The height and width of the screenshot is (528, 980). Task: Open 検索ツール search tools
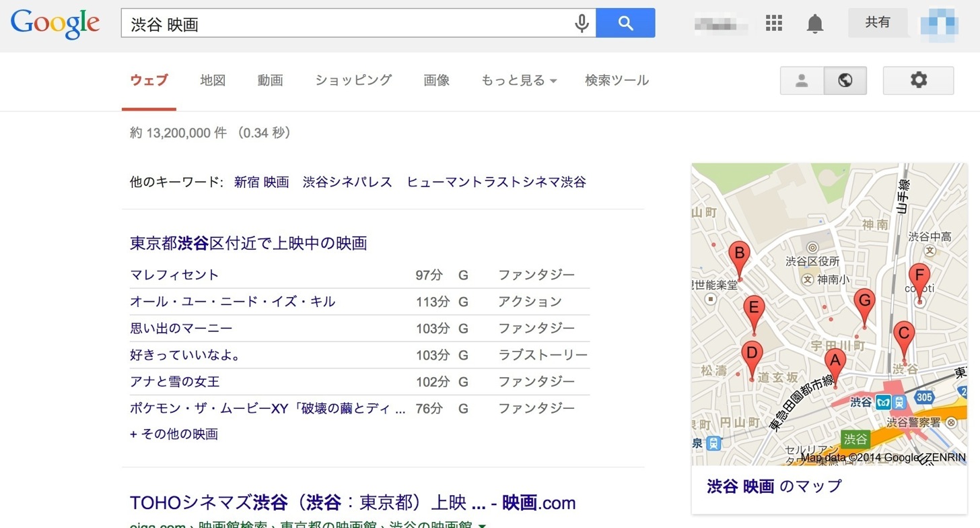tap(617, 80)
